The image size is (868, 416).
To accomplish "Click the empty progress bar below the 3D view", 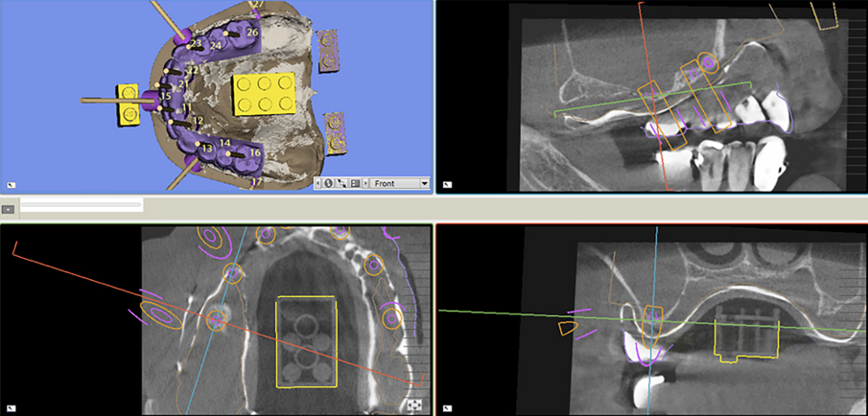I will tap(81, 205).
